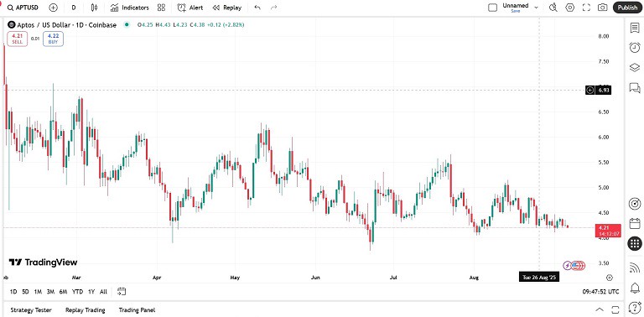This screenshot has width=644, height=317.
Task: Click Aptos / US Dollar chart title
Action: coord(67,24)
